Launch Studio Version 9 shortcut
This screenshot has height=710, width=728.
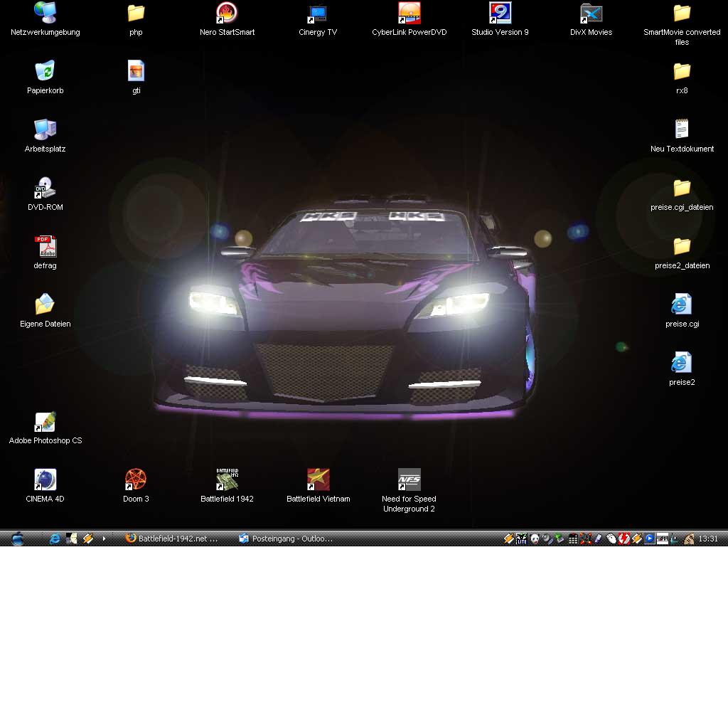click(500, 19)
